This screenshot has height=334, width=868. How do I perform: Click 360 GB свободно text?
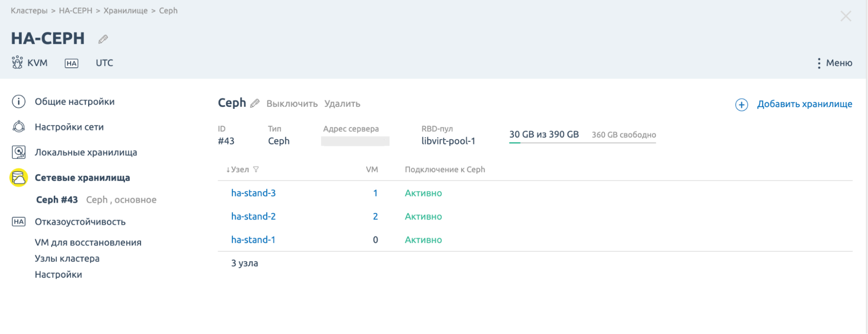(624, 135)
